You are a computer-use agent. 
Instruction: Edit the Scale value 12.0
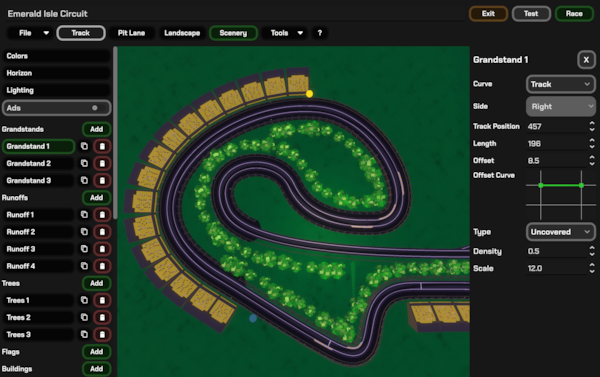557,268
